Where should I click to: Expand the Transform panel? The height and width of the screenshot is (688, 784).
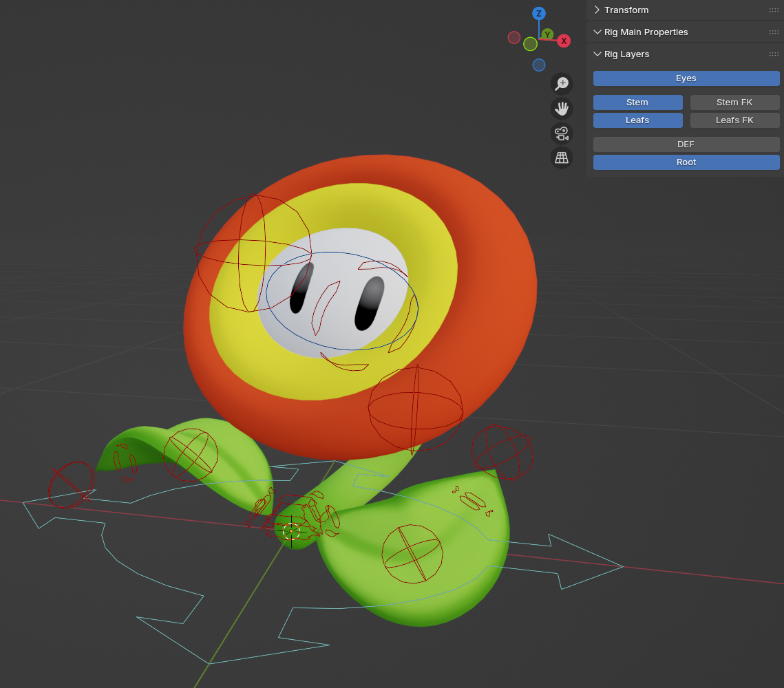coord(597,10)
